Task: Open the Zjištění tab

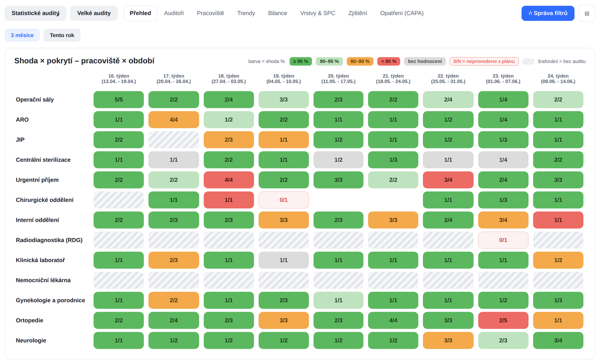Action: pyautogui.click(x=358, y=13)
